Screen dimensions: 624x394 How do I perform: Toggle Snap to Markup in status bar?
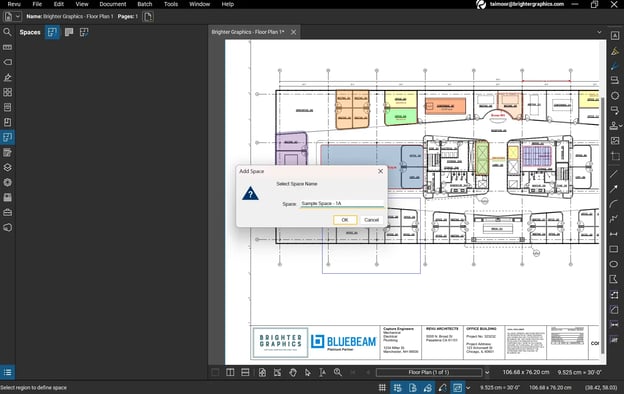[427, 388]
